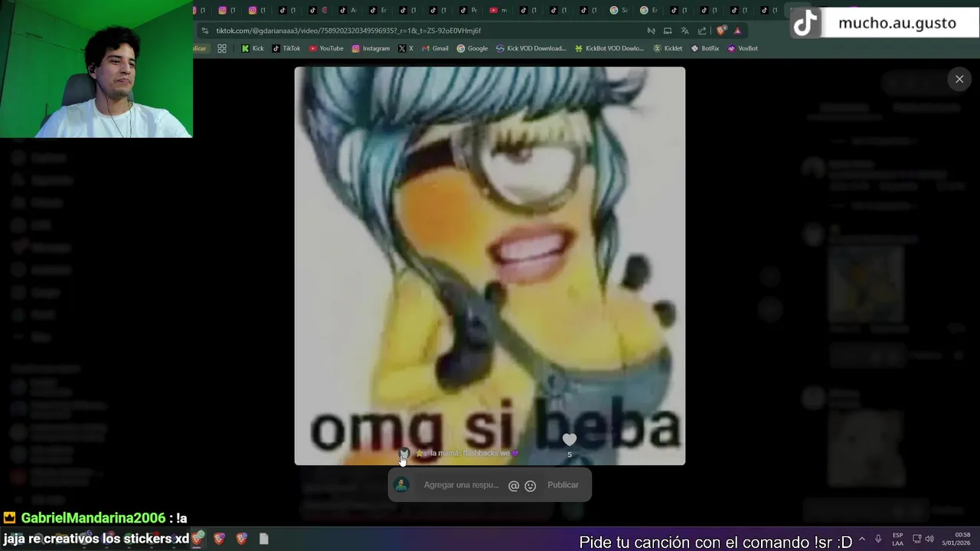Open Gmail bookmark
Viewport: 980px width, 551px height.
pos(435,48)
